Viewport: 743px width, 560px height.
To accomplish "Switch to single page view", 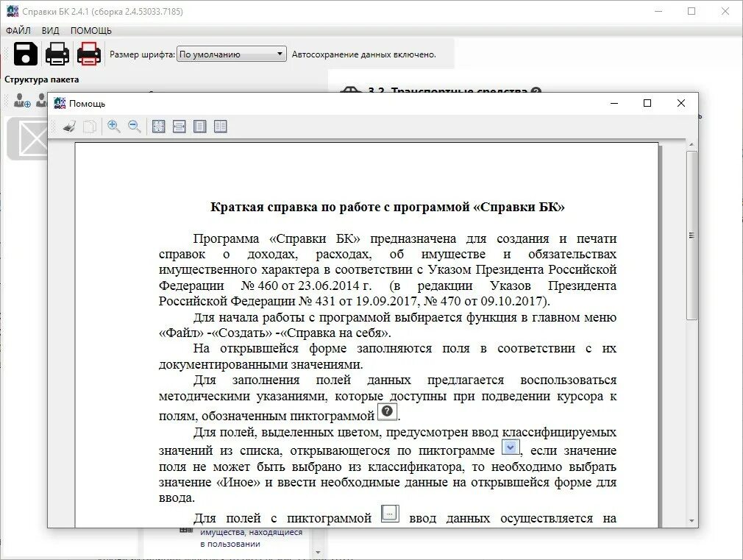I will 200,126.
